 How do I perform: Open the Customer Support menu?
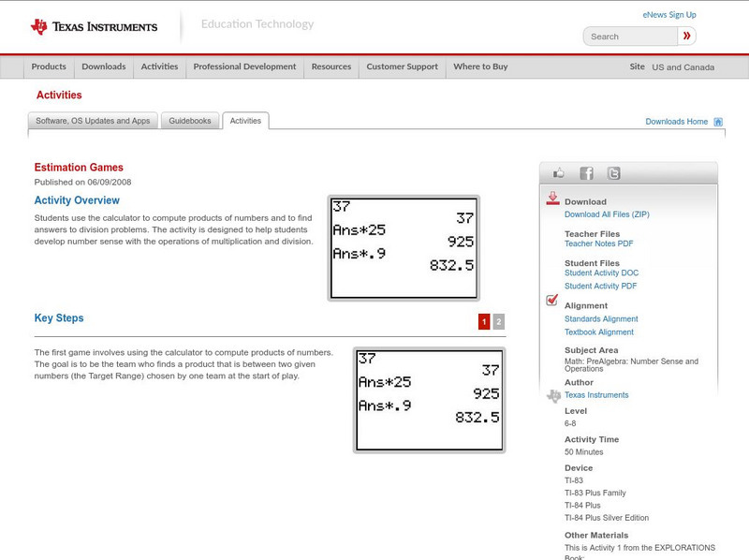coord(403,66)
